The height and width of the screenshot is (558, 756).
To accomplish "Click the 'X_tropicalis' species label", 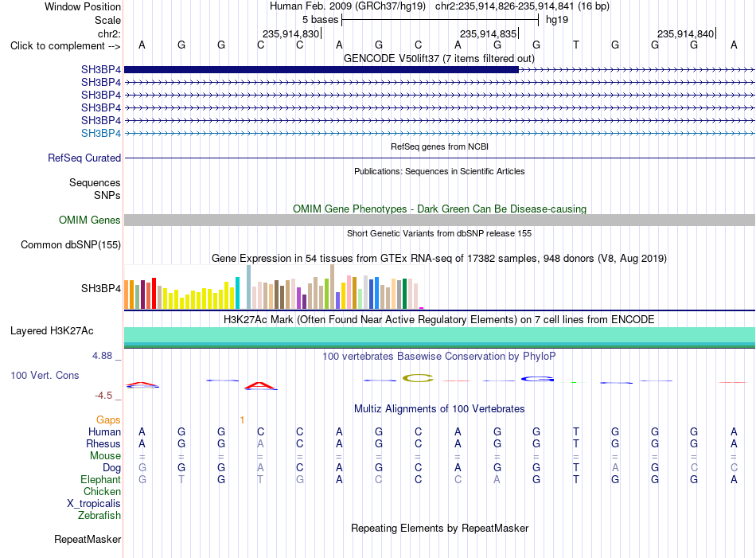I will pos(94,504).
